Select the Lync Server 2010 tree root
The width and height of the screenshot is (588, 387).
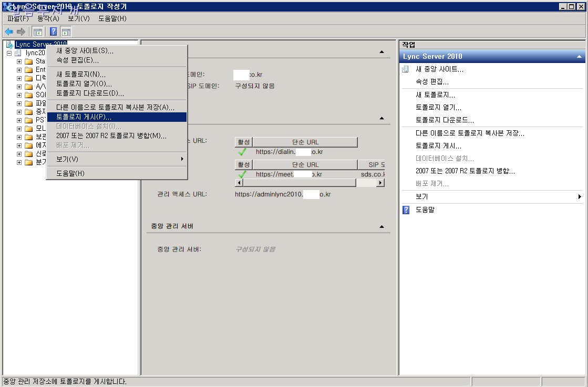(41, 44)
